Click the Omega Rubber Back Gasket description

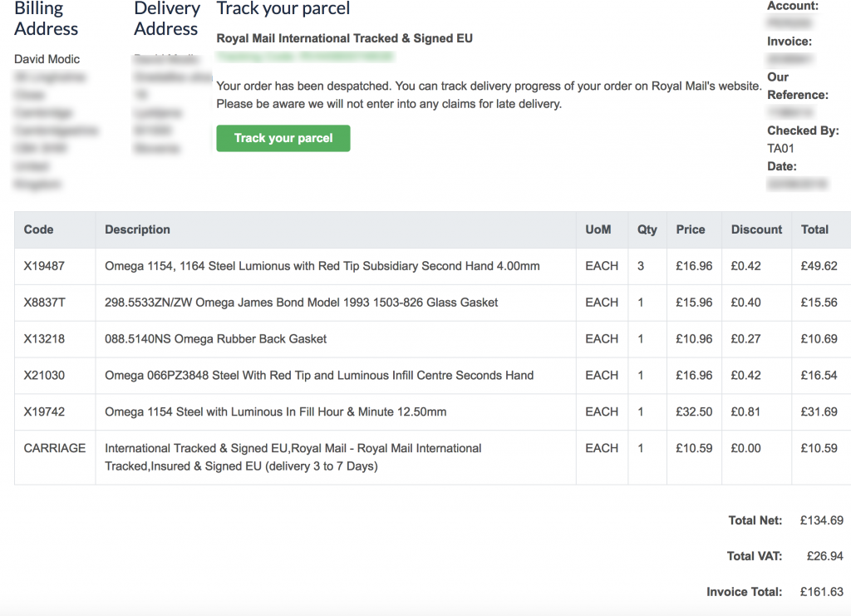point(215,338)
